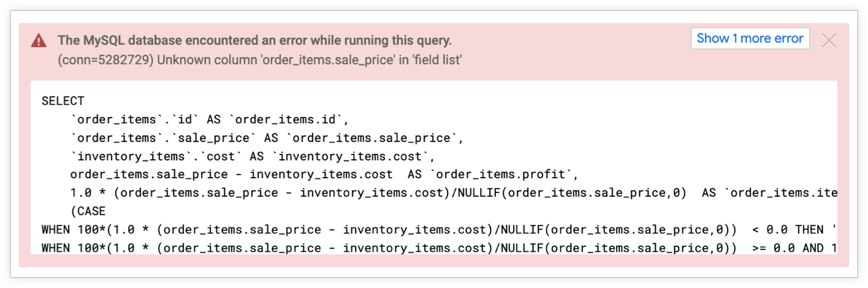The width and height of the screenshot is (868, 288).
Task: Click the (CASE keyword line
Action: tap(88, 211)
